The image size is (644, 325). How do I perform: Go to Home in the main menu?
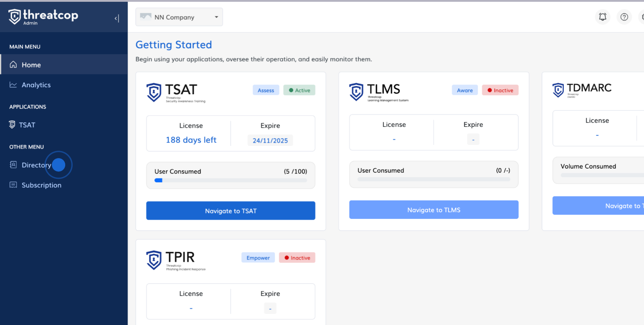click(x=31, y=65)
